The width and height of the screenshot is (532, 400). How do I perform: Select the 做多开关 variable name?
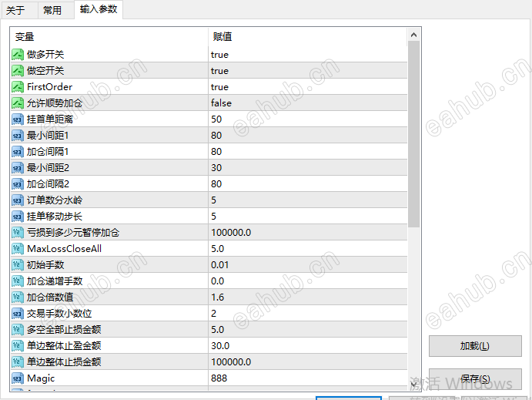pyautogui.click(x=45, y=55)
